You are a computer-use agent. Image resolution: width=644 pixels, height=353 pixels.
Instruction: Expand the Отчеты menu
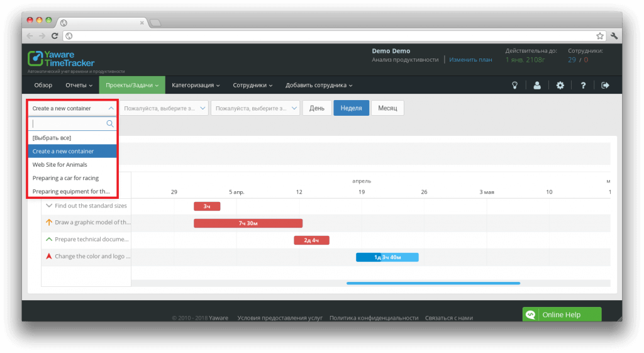pyautogui.click(x=79, y=85)
